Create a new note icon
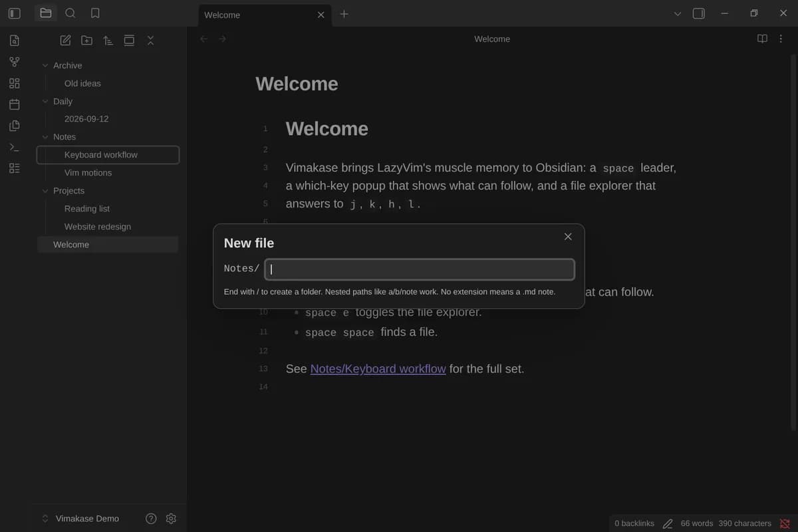This screenshot has width=798, height=532. click(x=65, y=41)
